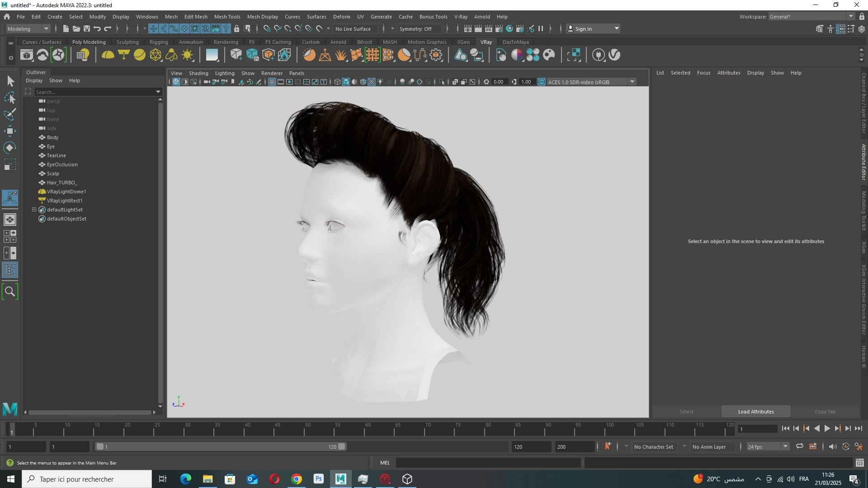This screenshot has height=488, width=868.
Task: Activate the Paint selection tool
Action: [10, 114]
